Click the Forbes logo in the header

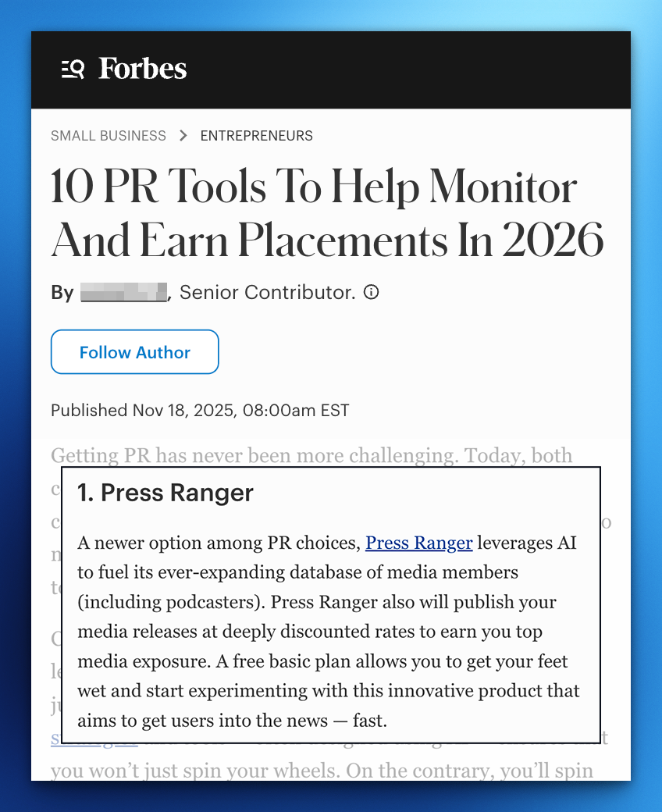coord(142,69)
